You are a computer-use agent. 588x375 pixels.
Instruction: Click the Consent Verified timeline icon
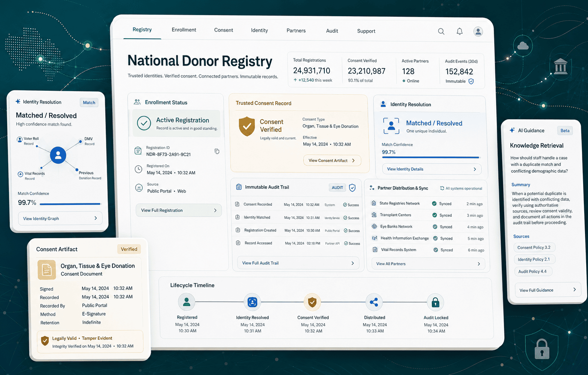(x=312, y=302)
